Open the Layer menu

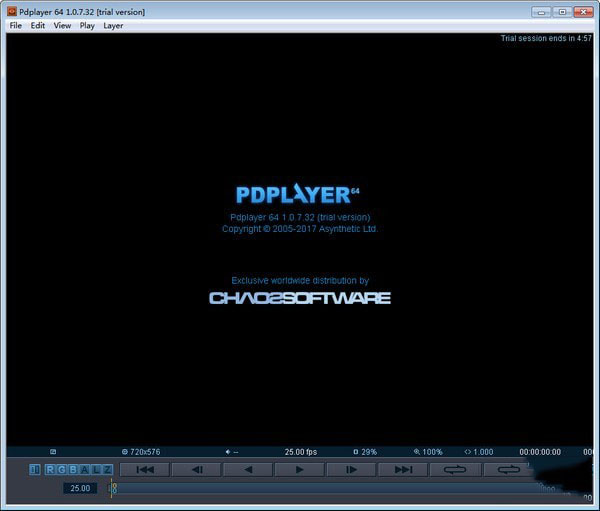coord(113,25)
